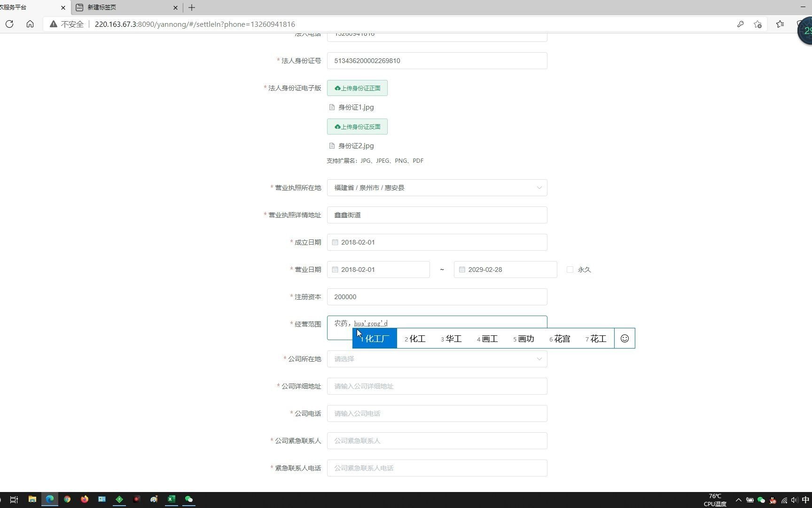Minimize the browser window
Viewport: 812px width, 508px height.
(803, 7)
